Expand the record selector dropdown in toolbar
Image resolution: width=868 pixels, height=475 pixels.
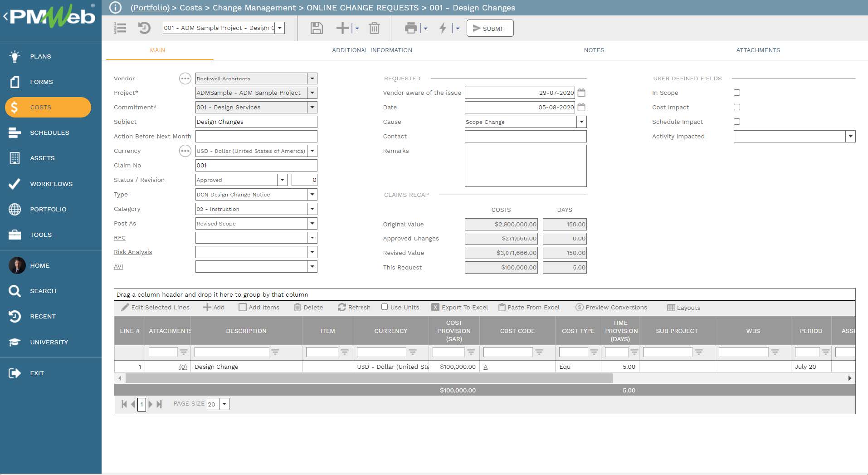tap(280, 28)
